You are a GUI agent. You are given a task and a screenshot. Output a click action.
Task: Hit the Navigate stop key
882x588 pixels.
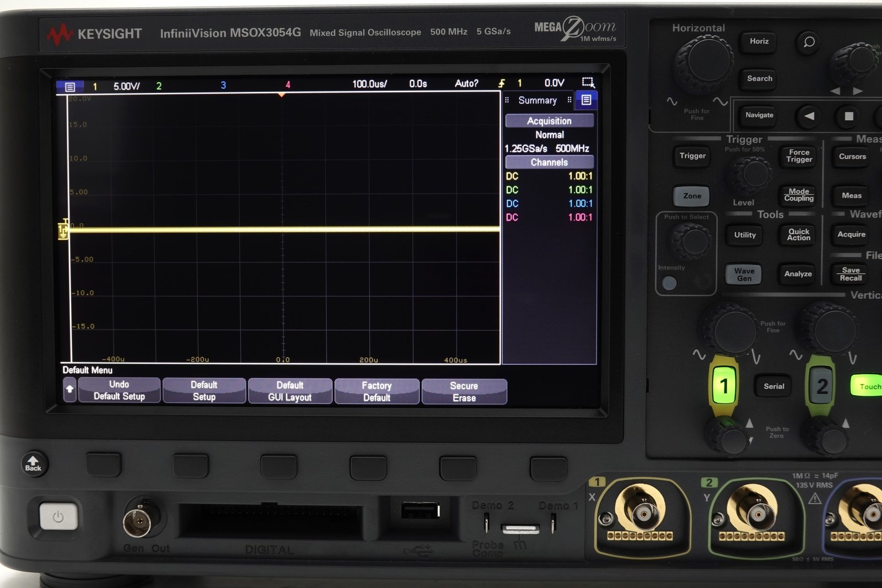click(x=849, y=116)
